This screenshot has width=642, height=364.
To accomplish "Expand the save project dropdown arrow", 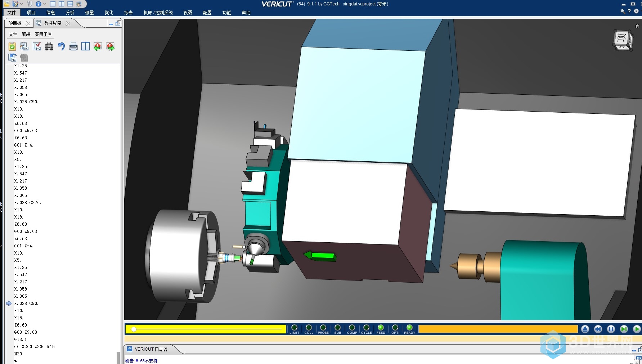I will point(22,4).
